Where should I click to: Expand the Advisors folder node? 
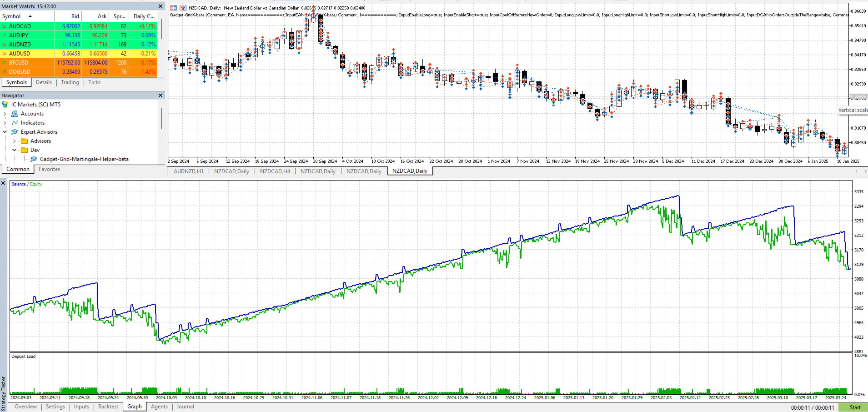[15, 141]
